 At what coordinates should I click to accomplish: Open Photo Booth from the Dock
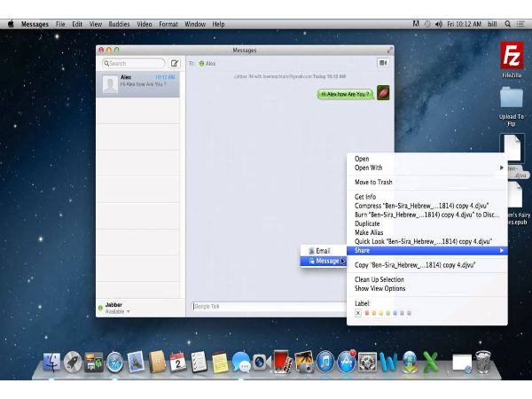283,362
